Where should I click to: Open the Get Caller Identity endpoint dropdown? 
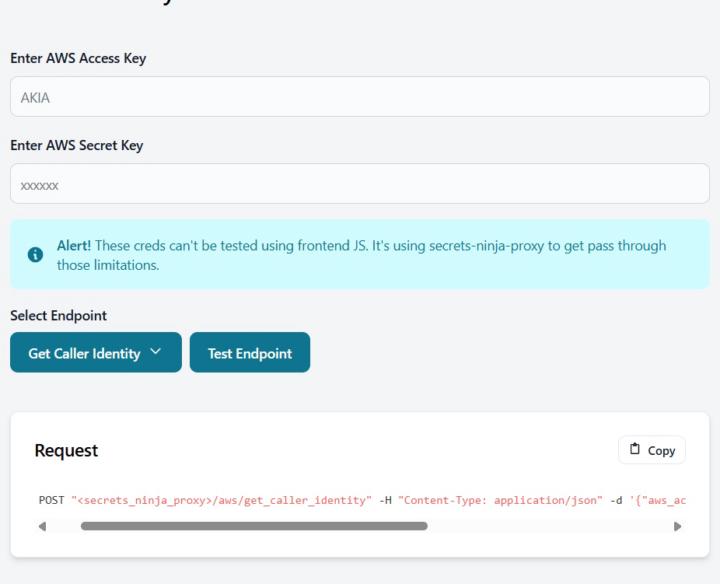point(96,353)
